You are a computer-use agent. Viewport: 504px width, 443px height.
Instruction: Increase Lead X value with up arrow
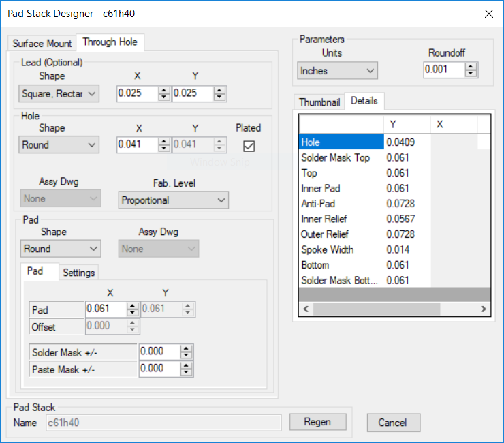coord(164,91)
